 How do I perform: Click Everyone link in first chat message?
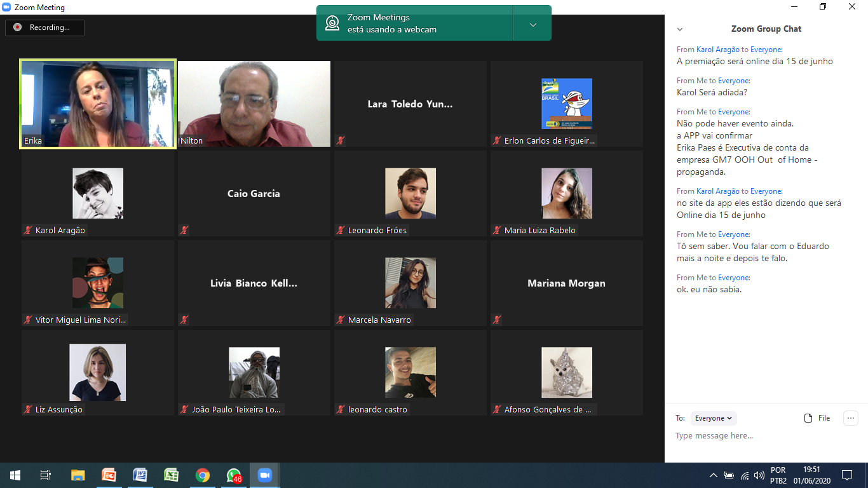tap(766, 50)
